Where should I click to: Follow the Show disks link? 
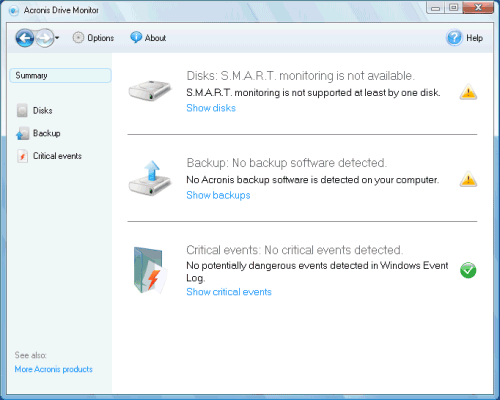[211, 108]
